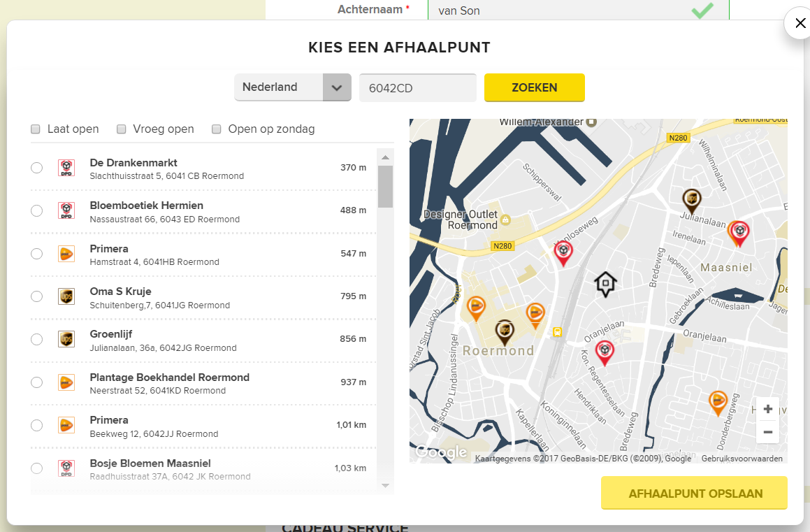Click distance 1,03 km of Bosje Bloemen
810x532 pixels.
pyautogui.click(x=350, y=468)
